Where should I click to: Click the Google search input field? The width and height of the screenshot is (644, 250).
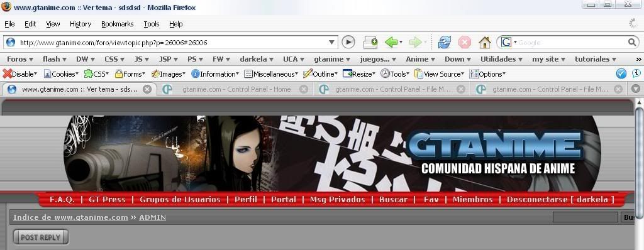pos(571,42)
